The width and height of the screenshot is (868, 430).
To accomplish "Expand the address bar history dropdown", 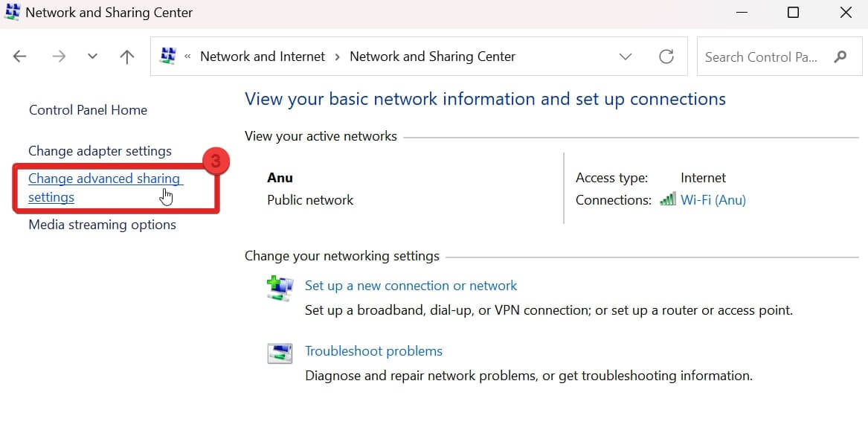I will click(x=626, y=57).
